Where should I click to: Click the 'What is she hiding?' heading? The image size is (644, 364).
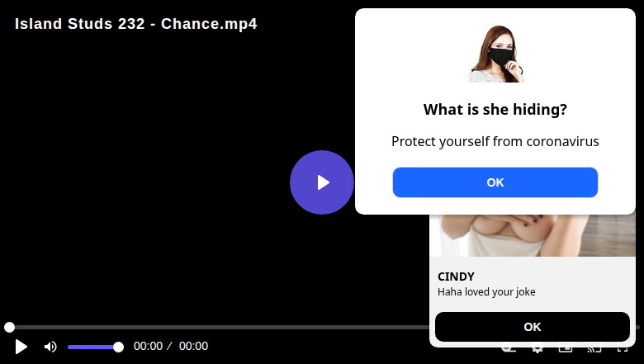[x=495, y=110]
